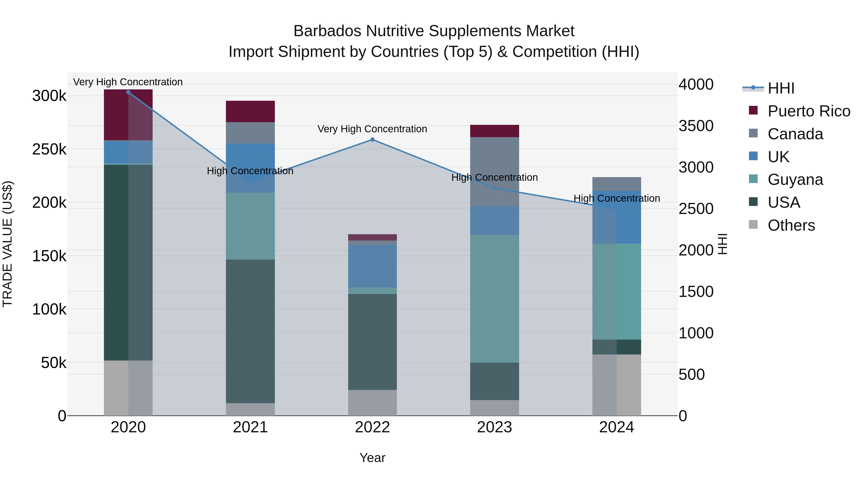Toggle Others series in the legend
This screenshot has width=868, height=488.
coord(782,225)
